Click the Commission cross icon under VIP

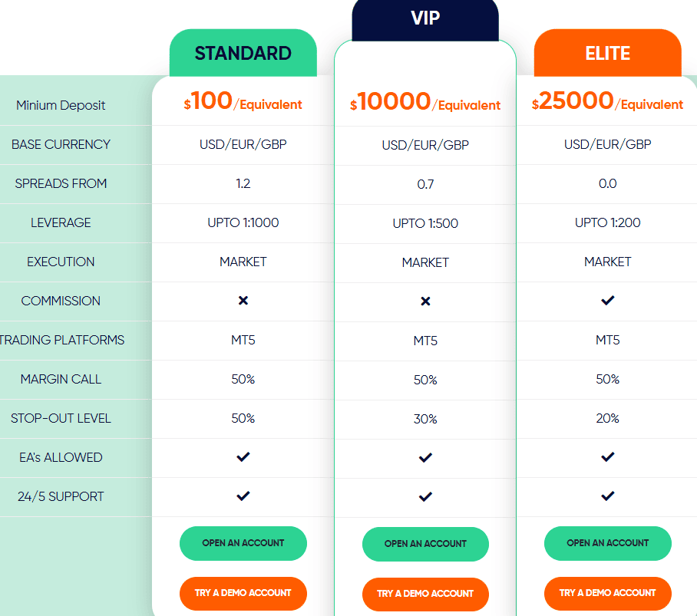tap(425, 301)
